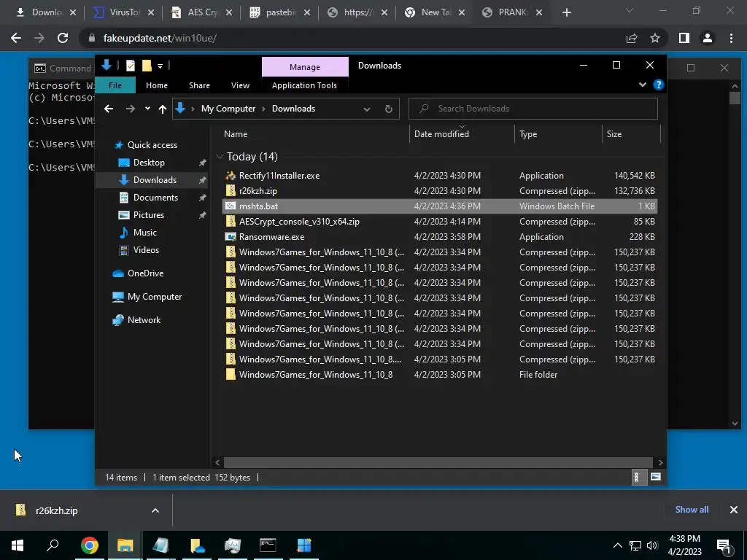Open Command Prompt from the taskbar
Image resolution: width=747 pixels, height=560 pixels.
[268, 545]
